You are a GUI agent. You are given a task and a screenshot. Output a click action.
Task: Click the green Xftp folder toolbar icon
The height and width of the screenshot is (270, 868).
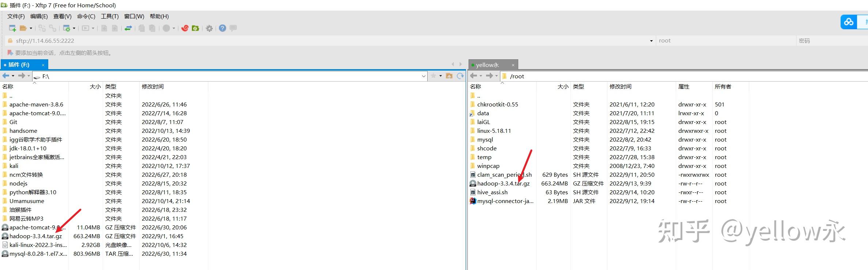[196, 28]
